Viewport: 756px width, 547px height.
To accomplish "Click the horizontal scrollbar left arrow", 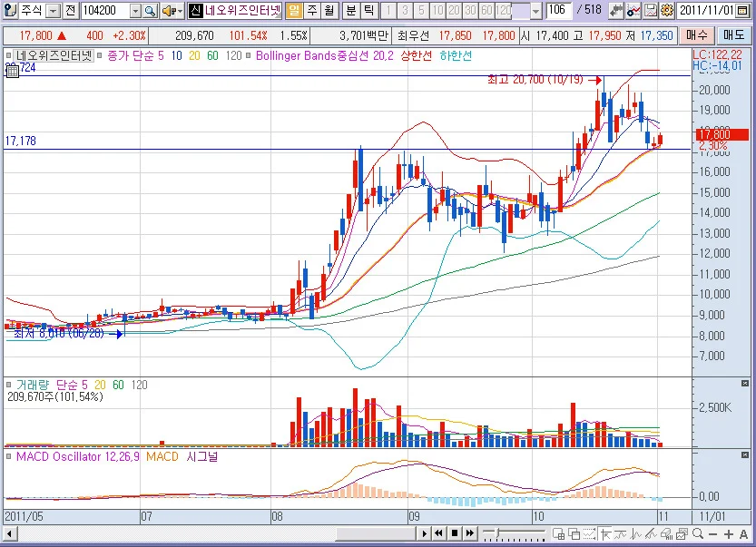I will click(9, 534).
